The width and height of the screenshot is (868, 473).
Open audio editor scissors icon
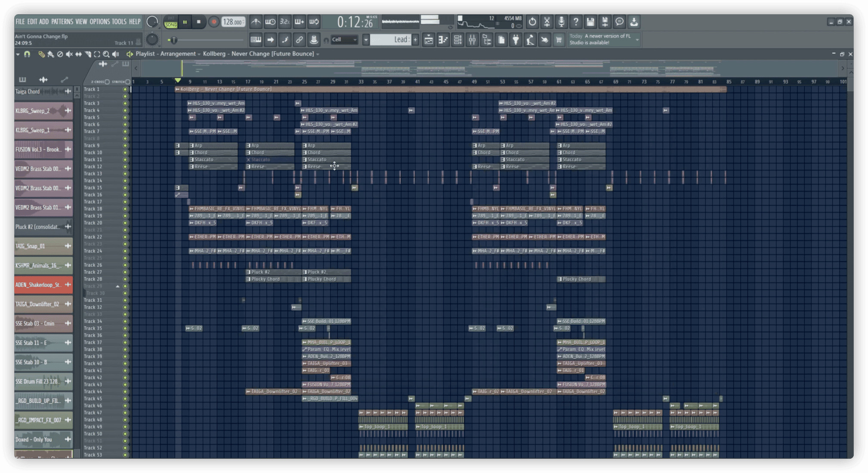coord(547,21)
